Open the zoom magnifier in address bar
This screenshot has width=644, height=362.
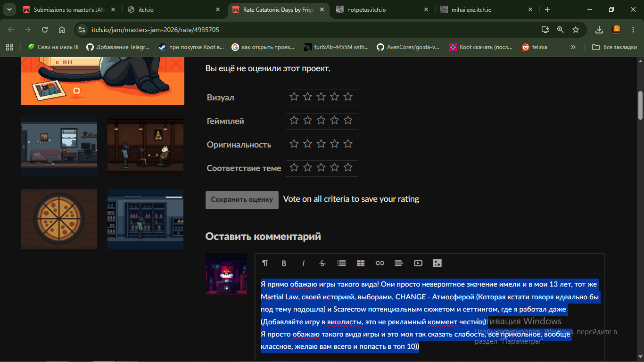click(x=561, y=30)
